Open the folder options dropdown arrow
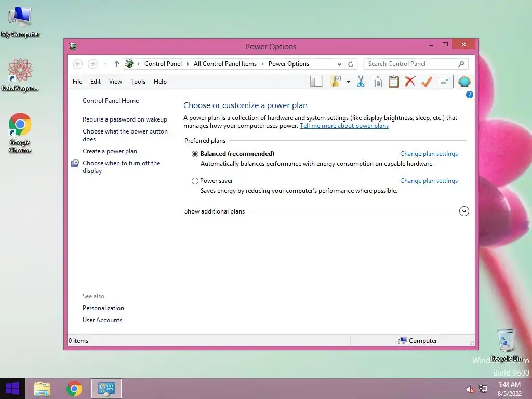The height and width of the screenshot is (399, 532). coord(348,82)
